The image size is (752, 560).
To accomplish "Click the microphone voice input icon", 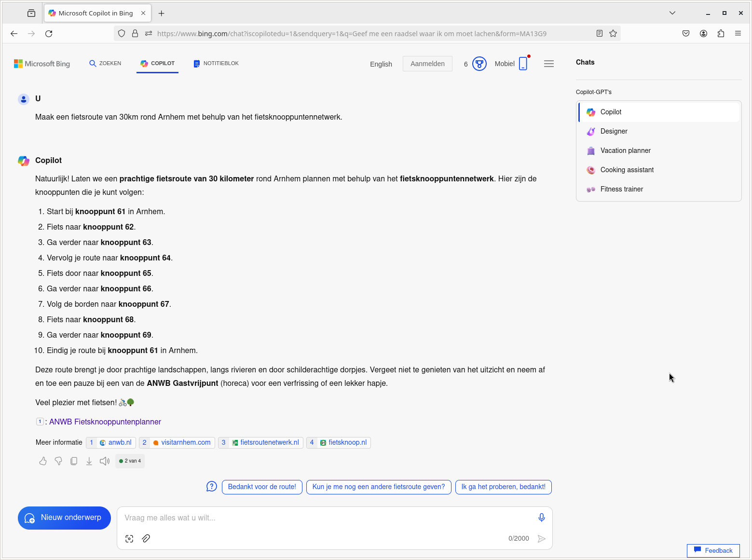I will [542, 518].
